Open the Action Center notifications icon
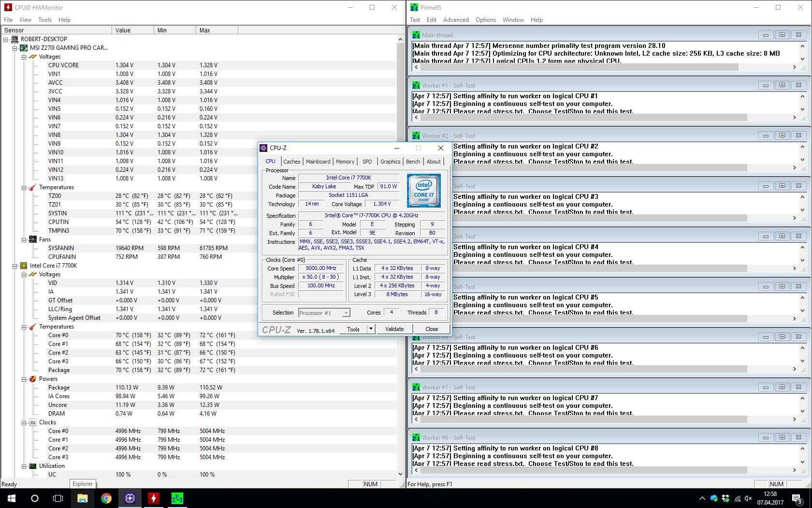The width and height of the screenshot is (812, 508). click(x=797, y=498)
